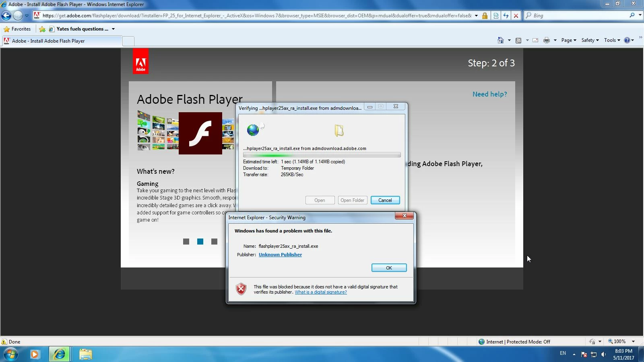Expand the Home button dropdown arrow
The image size is (644, 362).
(509, 40)
